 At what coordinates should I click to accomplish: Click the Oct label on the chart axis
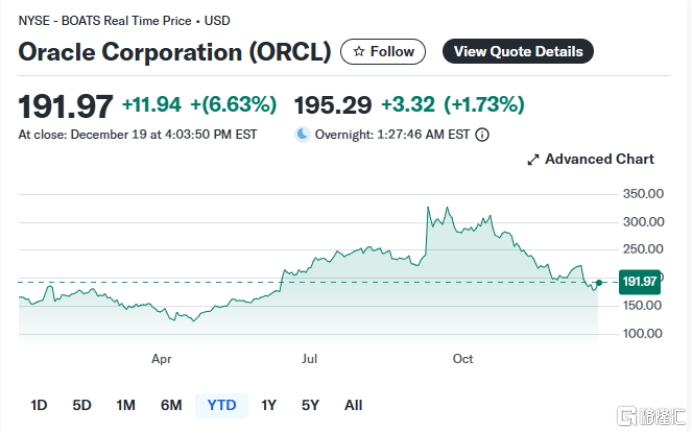point(462,358)
